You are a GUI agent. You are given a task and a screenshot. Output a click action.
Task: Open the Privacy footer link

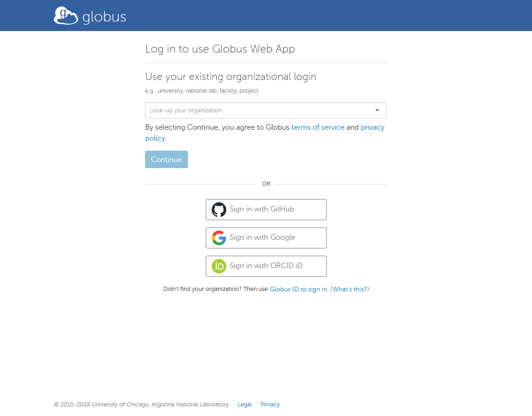[270, 405]
